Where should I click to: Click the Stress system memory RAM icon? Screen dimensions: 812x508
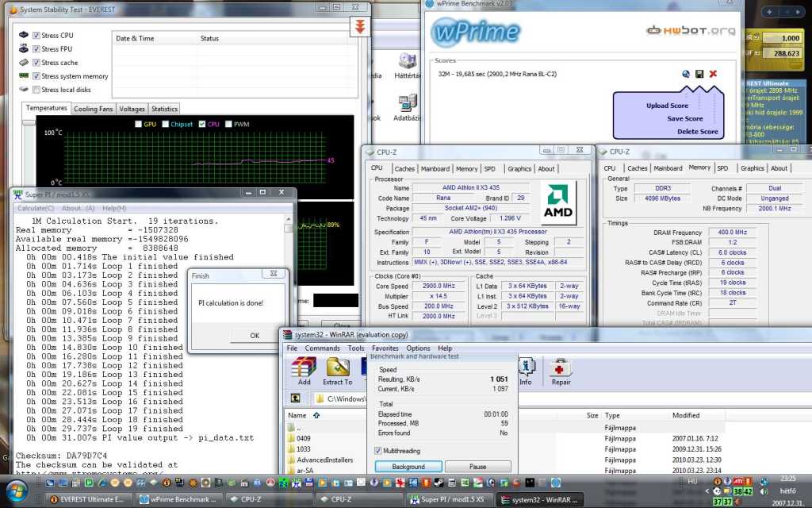[x=24, y=75]
